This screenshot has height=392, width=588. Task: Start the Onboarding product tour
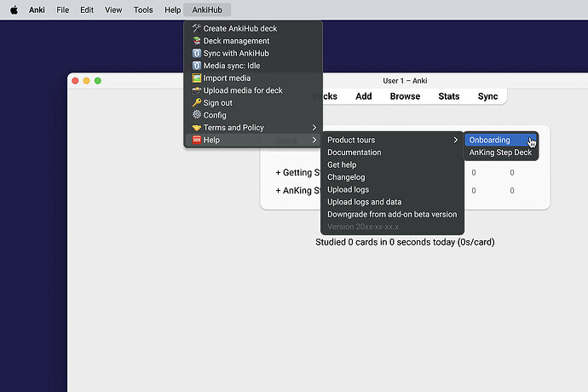(500, 140)
